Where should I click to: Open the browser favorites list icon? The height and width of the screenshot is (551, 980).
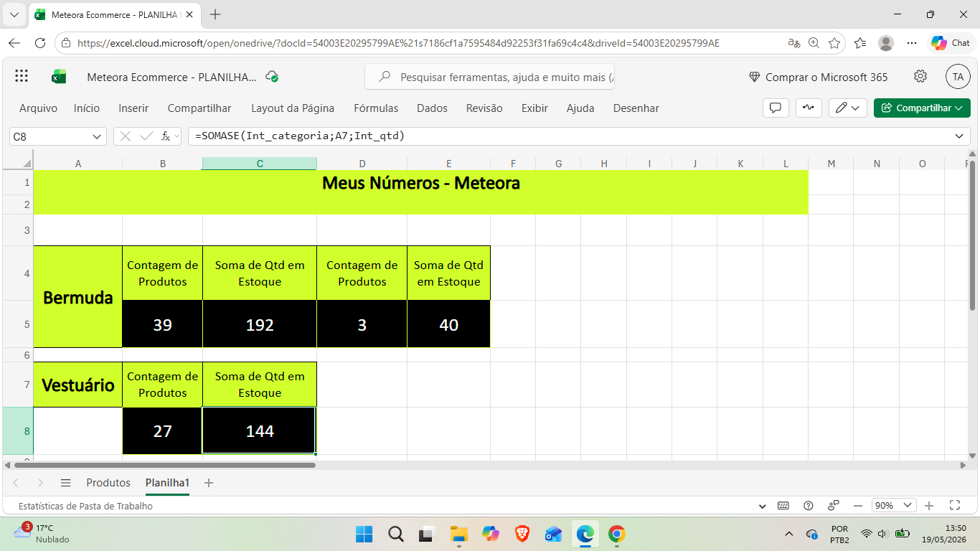(x=861, y=43)
